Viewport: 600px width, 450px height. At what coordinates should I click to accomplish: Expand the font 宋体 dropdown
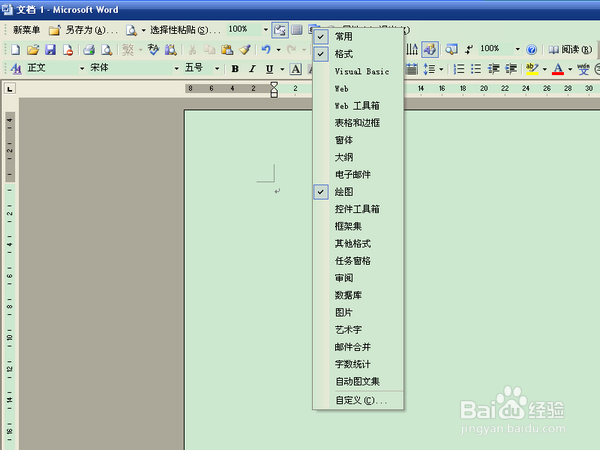176,69
